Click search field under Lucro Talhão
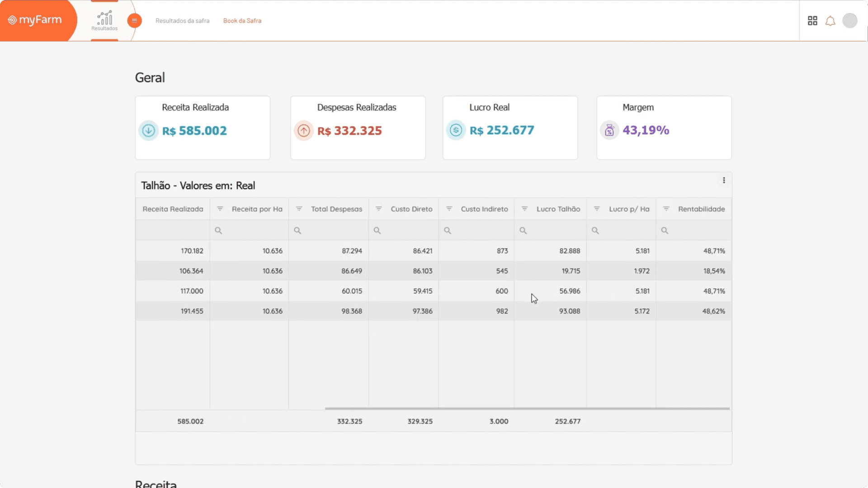Viewport: 868px width, 488px height. pos(550,230)
